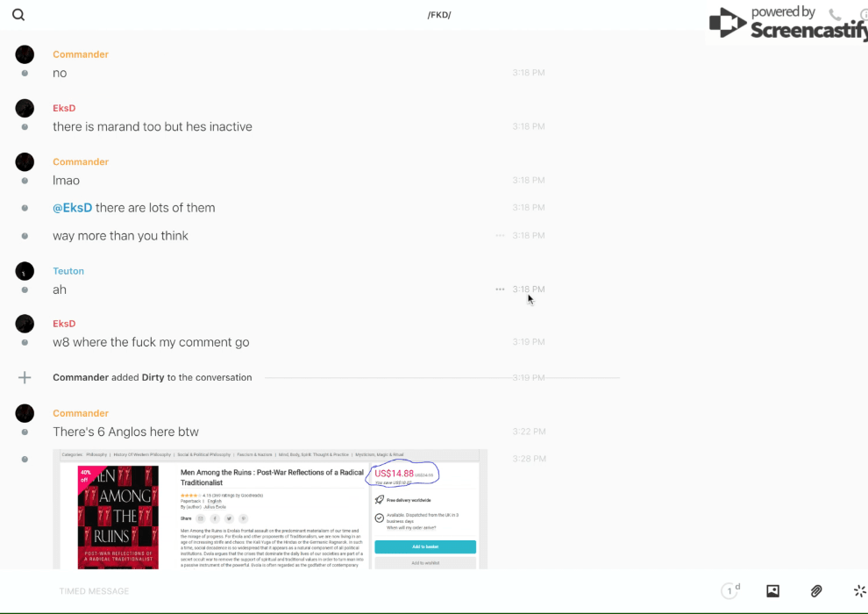Click the ping burst icon
This screenshot has height=614, width=868.
pos(859,591)
